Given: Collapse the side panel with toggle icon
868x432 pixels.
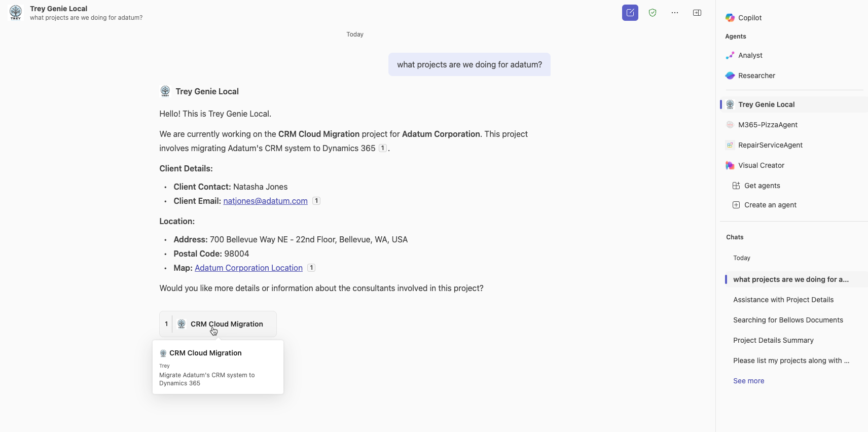Looking at the screenshot, I should tap(697, 13).
